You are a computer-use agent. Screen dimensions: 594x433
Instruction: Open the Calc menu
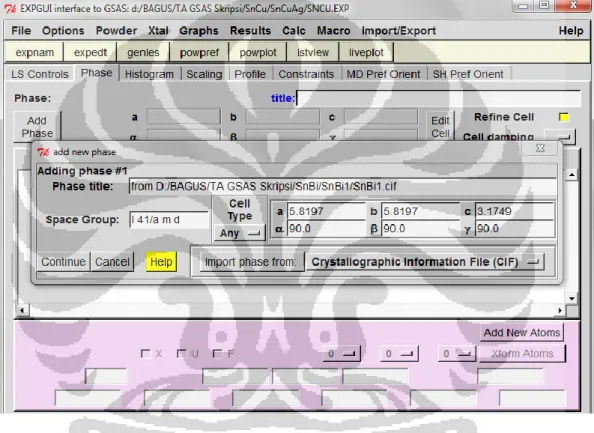tap(294, 31)
